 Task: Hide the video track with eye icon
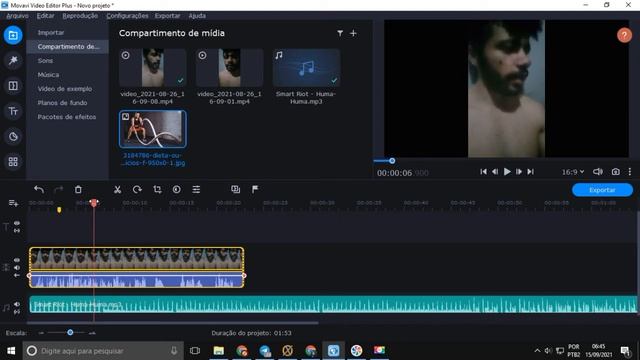point(17,260)
